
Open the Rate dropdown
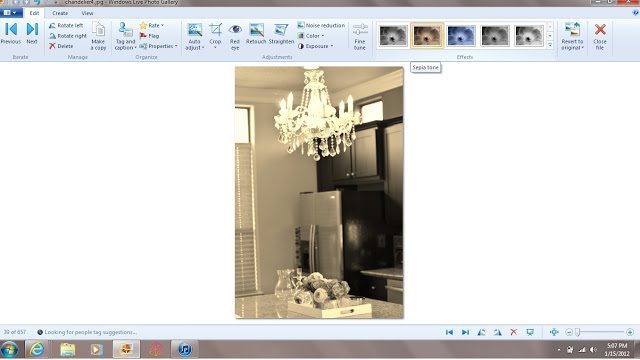(x=151, y=25)
